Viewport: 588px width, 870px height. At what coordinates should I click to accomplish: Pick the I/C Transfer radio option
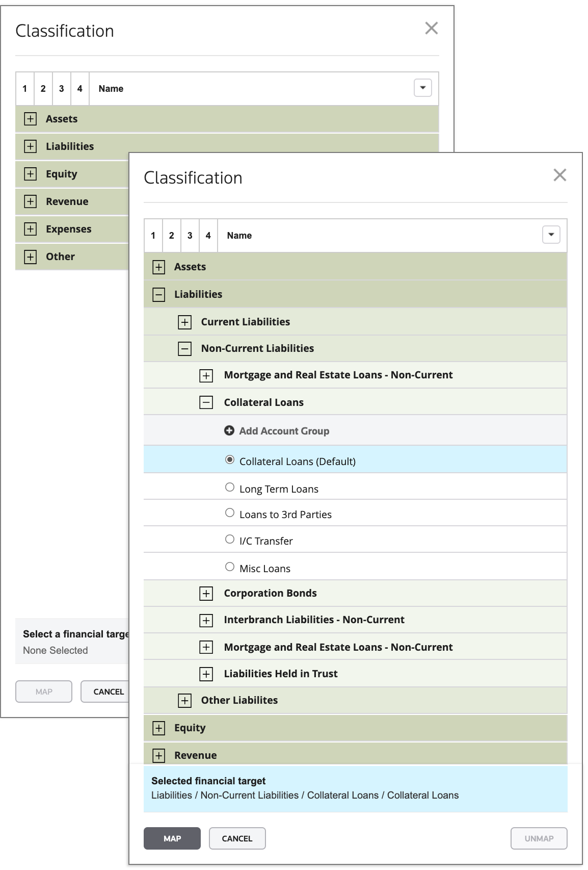(x=230, y=540)
